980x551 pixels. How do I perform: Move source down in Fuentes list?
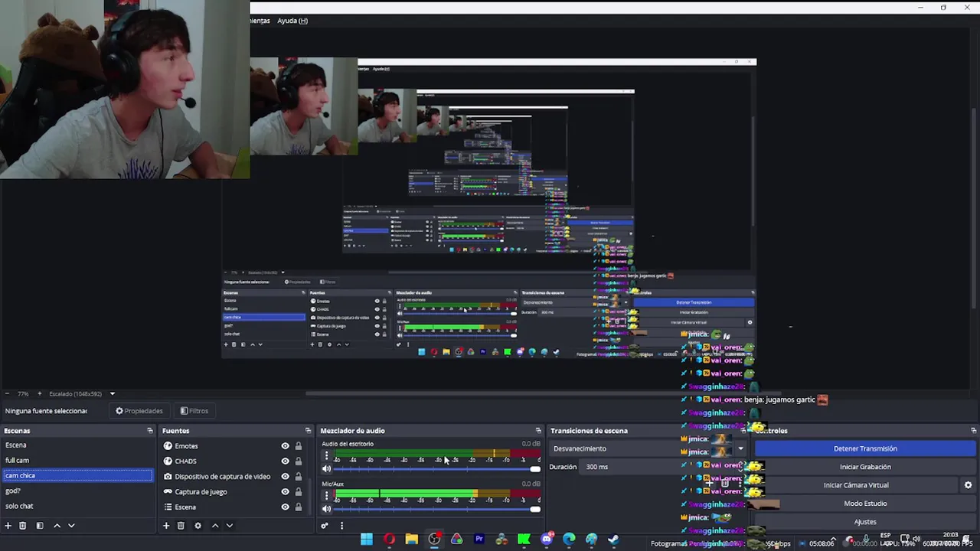pyautogui.click(x=229, y=526)
